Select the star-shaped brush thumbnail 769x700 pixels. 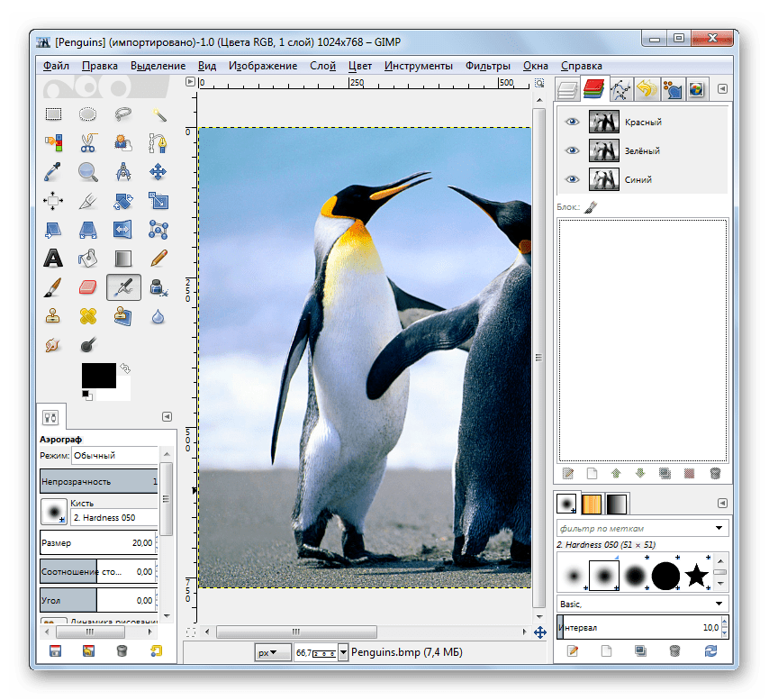click(696, 575)
